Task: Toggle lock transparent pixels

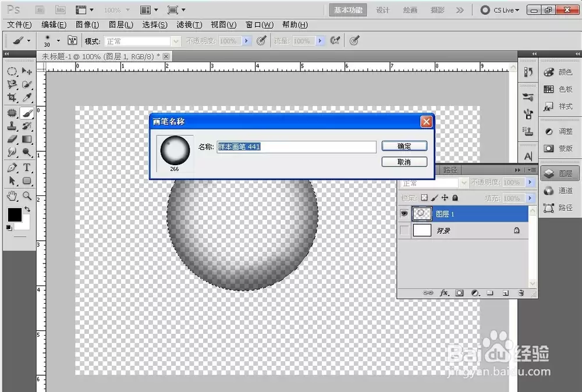Action: 424,198
